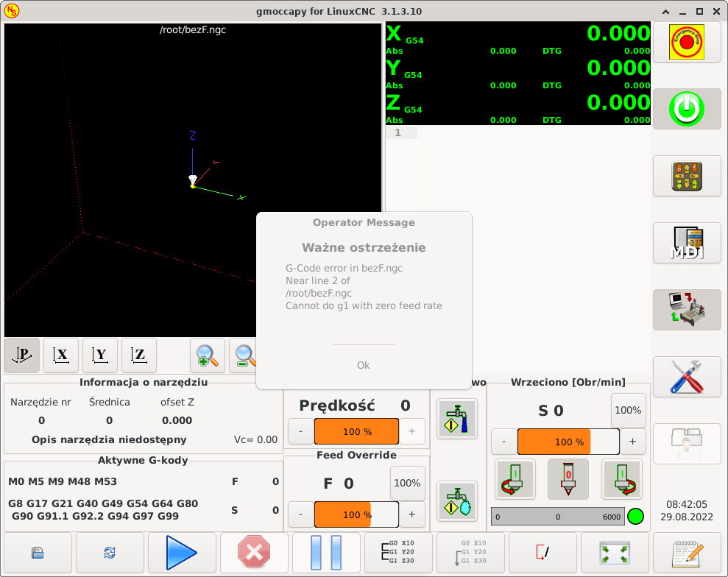Reset spindle override to 100%
The image size is (728, 577).
click(x=628, y=411)
